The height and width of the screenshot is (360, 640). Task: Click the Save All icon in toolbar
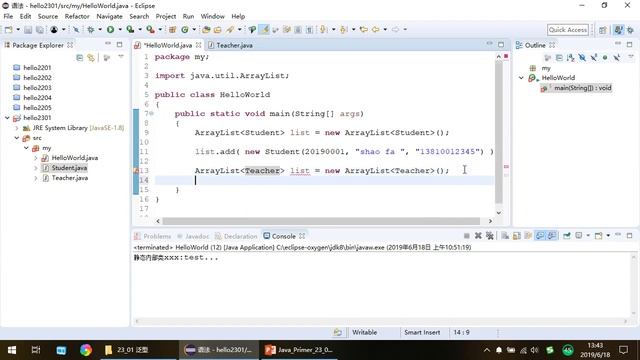click(40, 29)
